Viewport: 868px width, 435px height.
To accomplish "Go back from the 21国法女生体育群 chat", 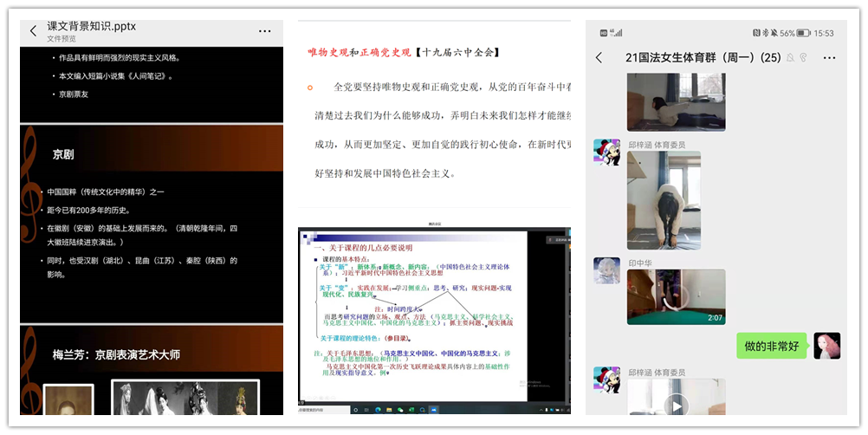I will 599,58.
